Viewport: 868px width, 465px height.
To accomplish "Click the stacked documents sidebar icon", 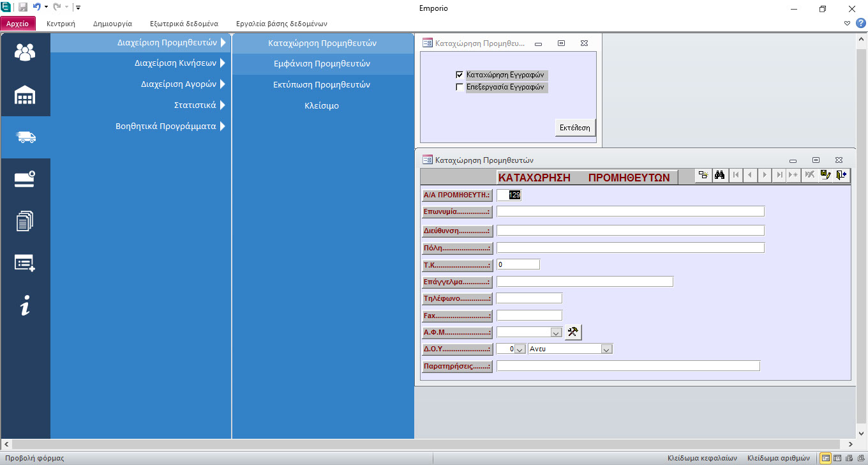I will 26,222.
